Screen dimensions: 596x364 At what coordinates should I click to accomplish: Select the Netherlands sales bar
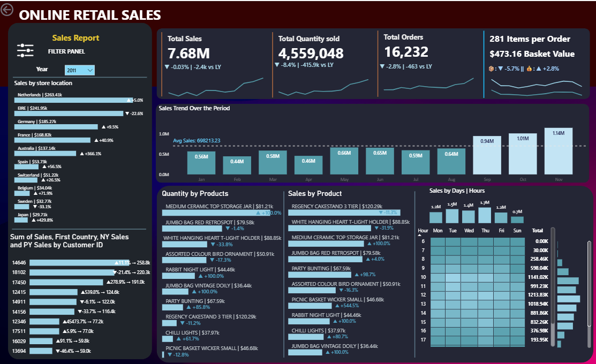[x=74, y=100]
